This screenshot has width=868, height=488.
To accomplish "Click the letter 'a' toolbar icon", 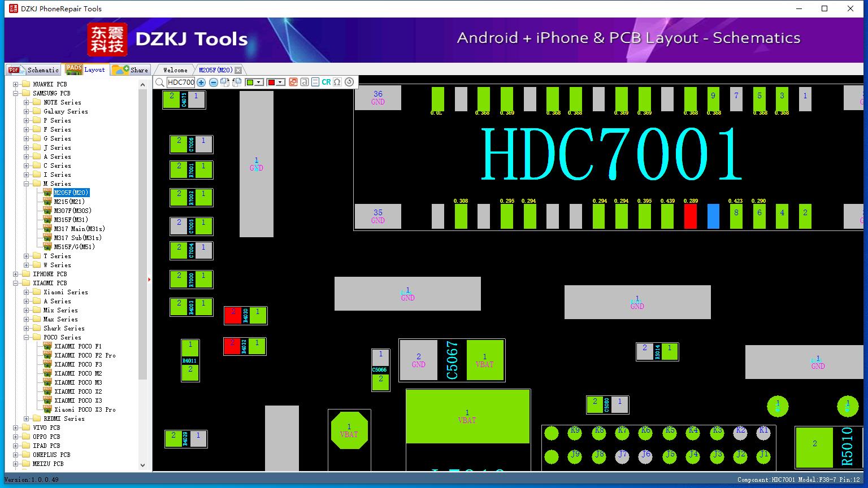I will point(305,82).
